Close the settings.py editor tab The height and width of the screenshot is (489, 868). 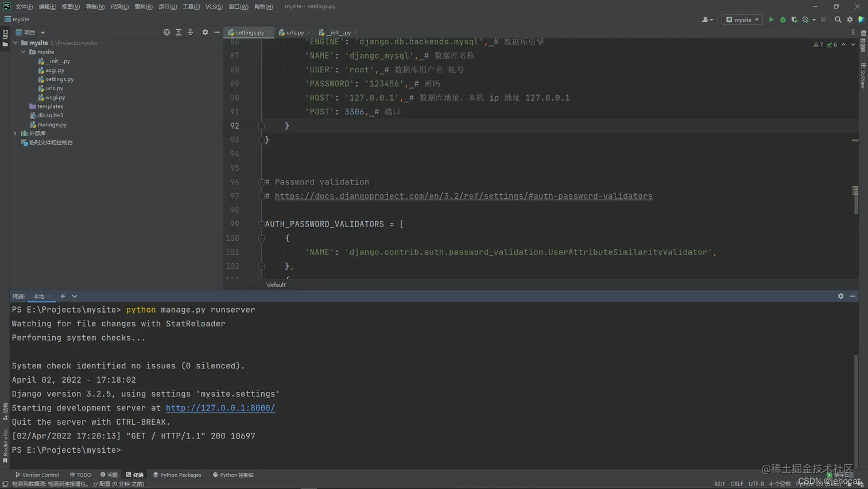click(x=269, y=33)
